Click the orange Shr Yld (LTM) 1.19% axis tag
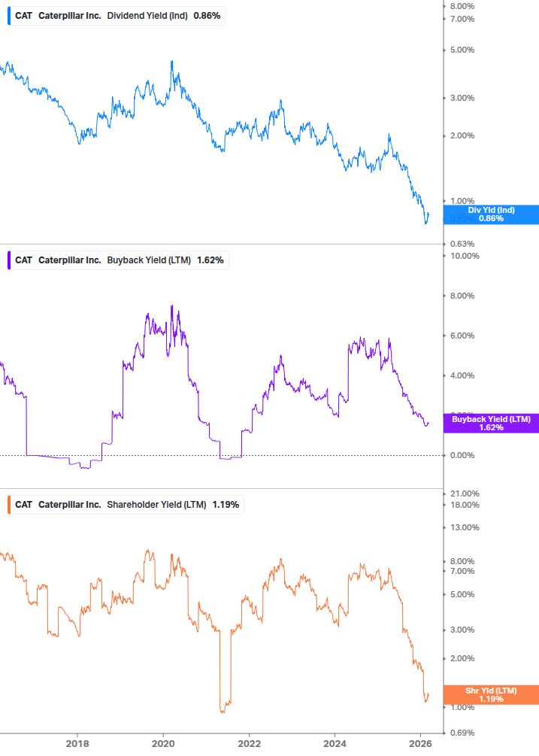The image size is (539, 756). (491, 695)
